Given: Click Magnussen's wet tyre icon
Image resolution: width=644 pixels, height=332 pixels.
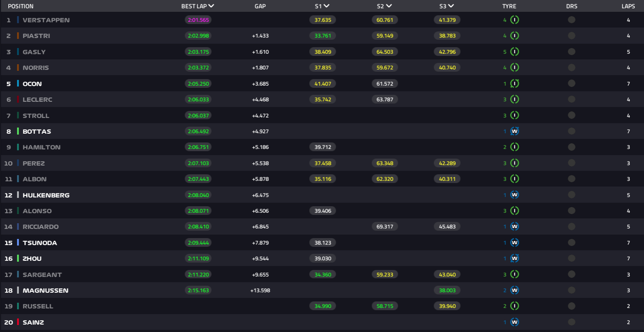Looking at the screenshot, I should tap(515, 290).
